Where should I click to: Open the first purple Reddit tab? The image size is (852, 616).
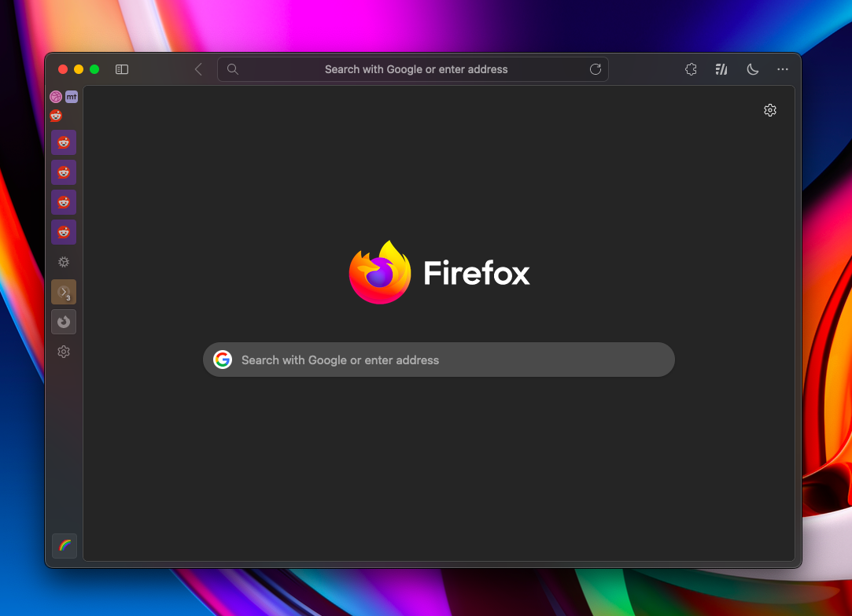64,142
